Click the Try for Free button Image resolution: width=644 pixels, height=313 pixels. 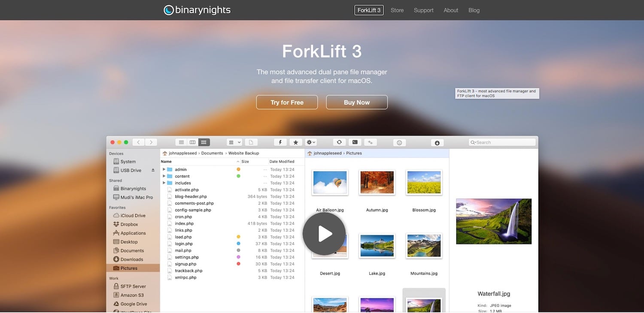pyautogui.click(x=287, y=102)
